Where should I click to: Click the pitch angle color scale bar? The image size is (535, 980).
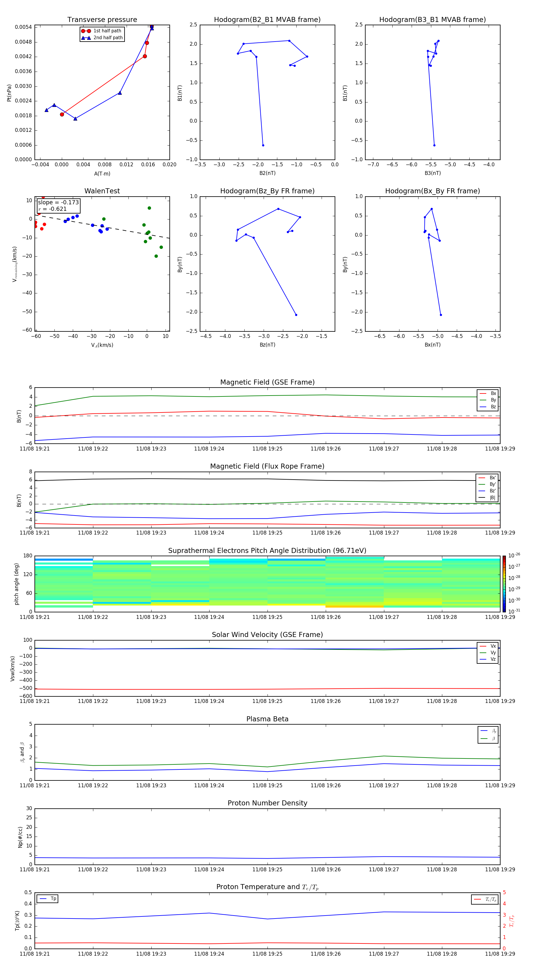pyautogui.click(x=504, y=584)
